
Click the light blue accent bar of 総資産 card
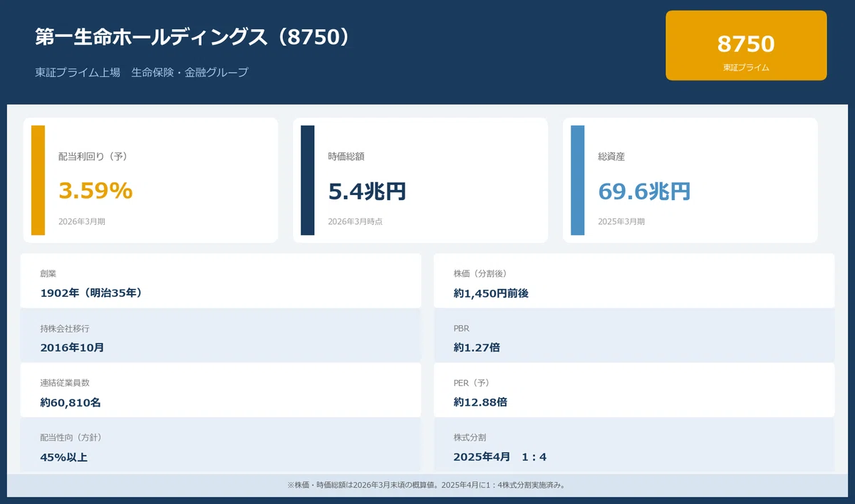coord(577,180)
